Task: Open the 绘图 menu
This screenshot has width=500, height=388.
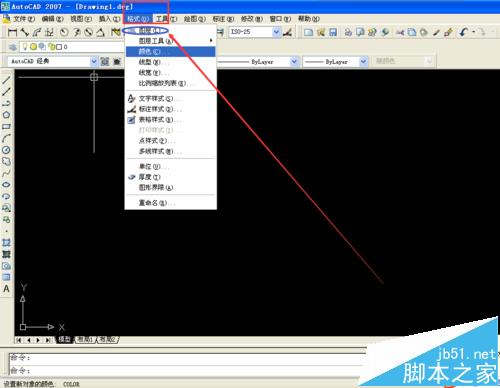Action: (195, 19)
